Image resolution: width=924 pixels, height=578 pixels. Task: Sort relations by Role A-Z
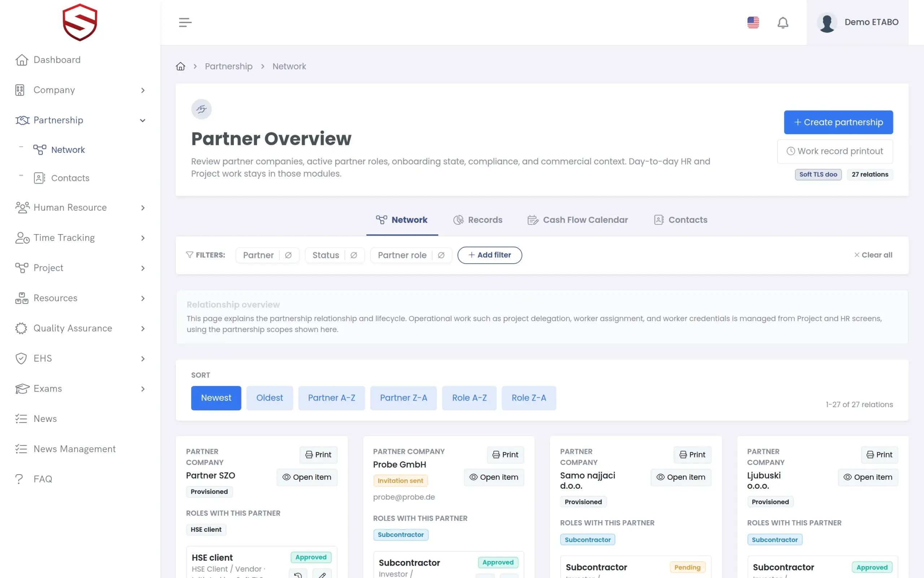(x=469, y=398)
